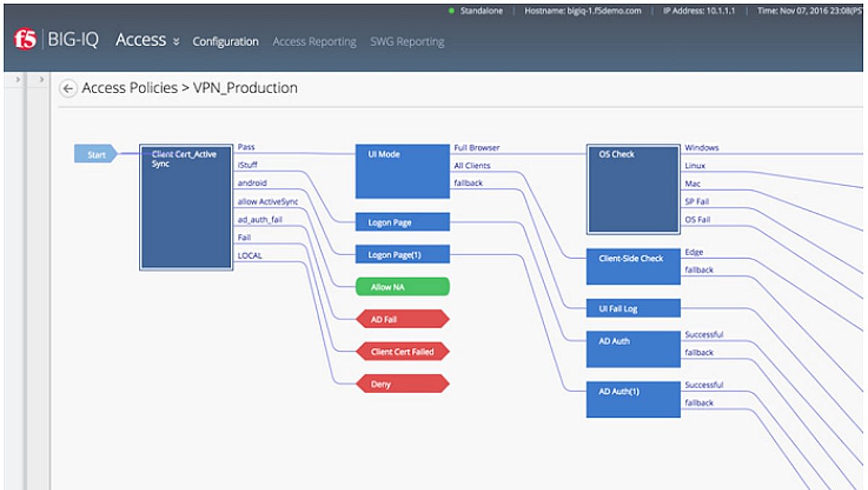Click the All Clients branch label
The height and width of the screenshot is (490, 868).
coord(472,166)
